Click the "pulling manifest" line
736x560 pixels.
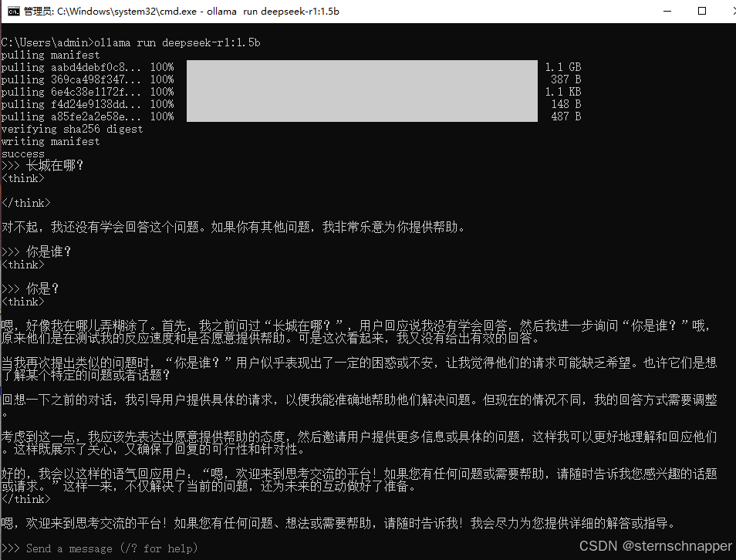tap(50, 55)
